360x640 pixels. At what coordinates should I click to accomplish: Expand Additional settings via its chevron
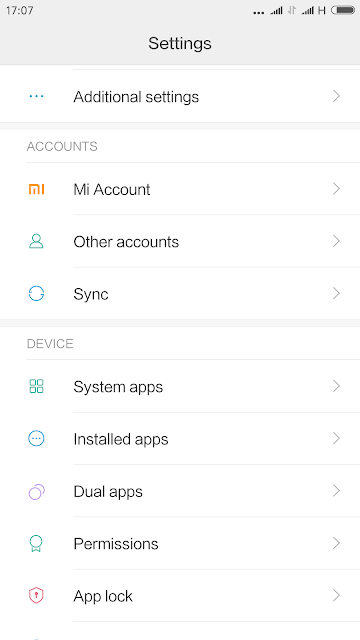[336, 96]
